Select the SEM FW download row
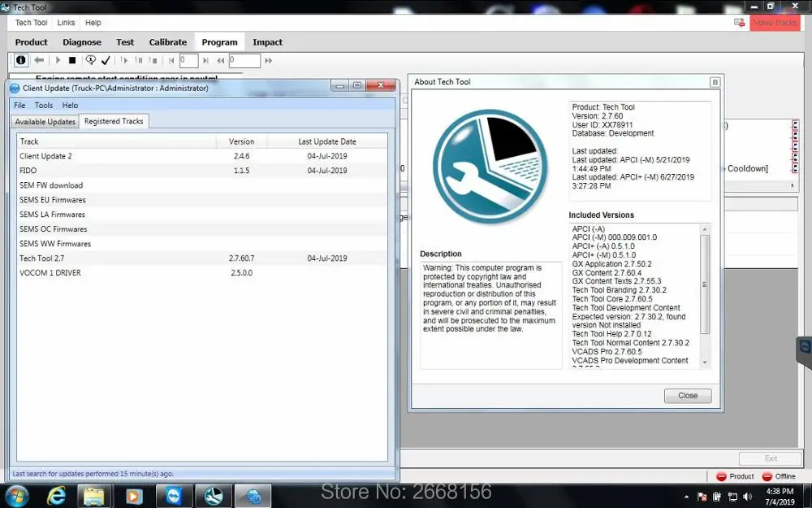812x508 pixels. pyautogui.click(x=202, y=185)
